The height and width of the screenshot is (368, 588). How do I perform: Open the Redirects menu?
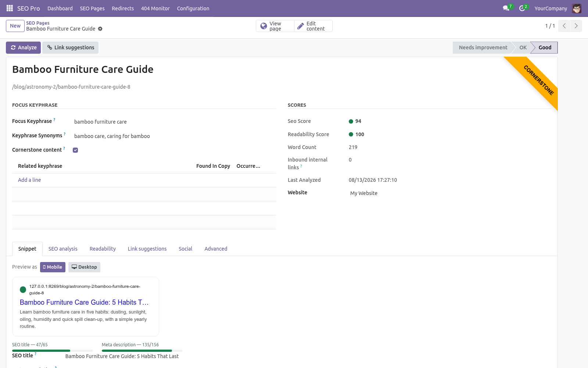coord(123,8)
